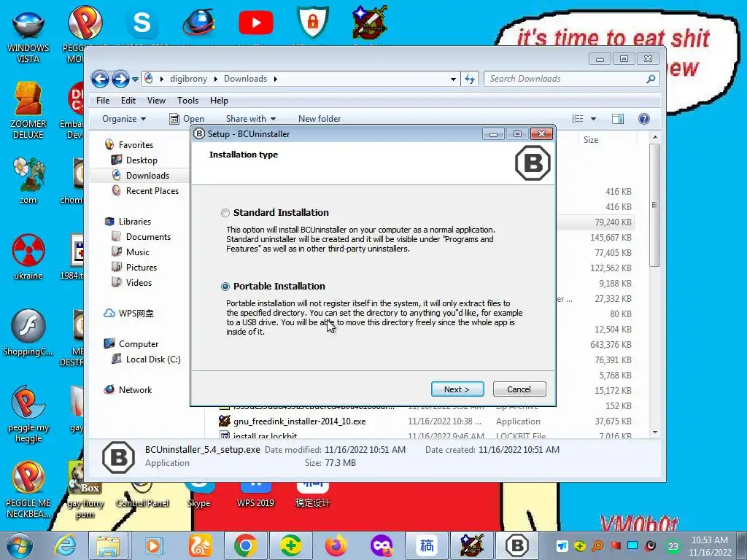This screenshot has width=747, height=560.
Task: Open FreeDink taskbar icon
Action: coord(472,545)
